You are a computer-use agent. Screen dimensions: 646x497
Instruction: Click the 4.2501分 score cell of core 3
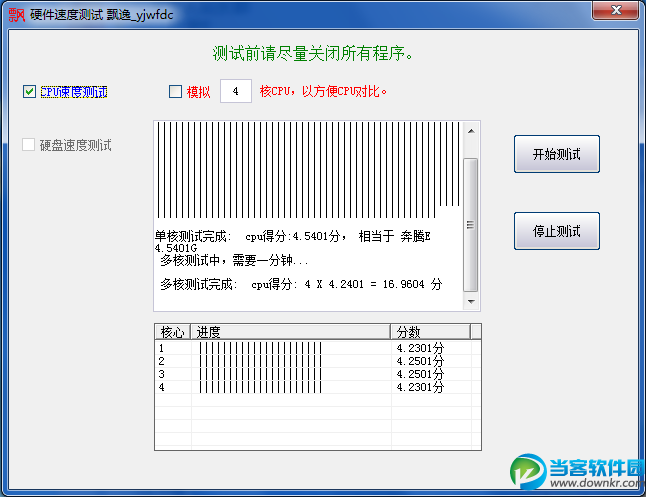(420, 374)
